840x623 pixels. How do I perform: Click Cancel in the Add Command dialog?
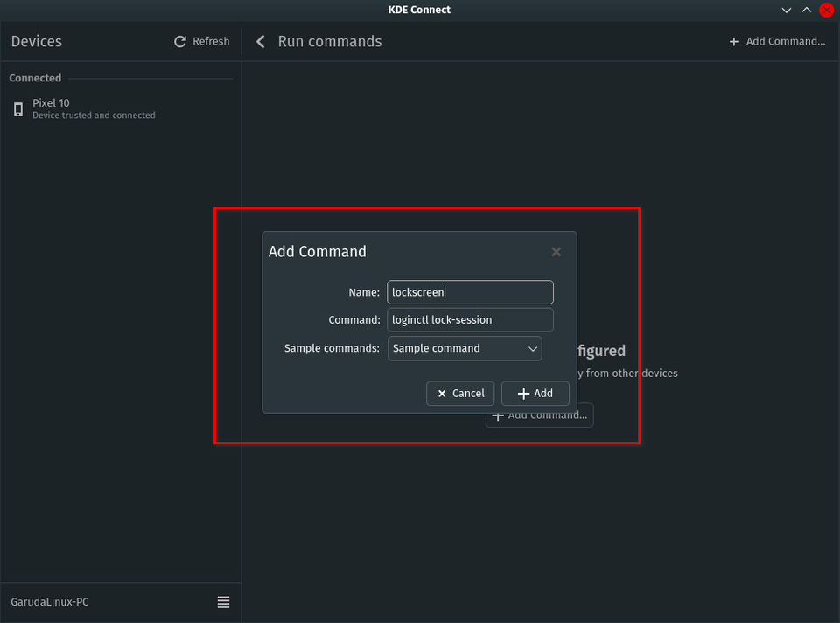point(460,393)
